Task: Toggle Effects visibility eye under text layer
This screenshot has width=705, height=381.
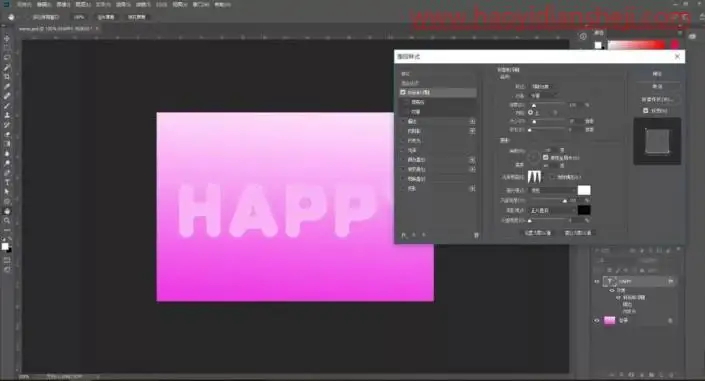Action: (612, 291)
